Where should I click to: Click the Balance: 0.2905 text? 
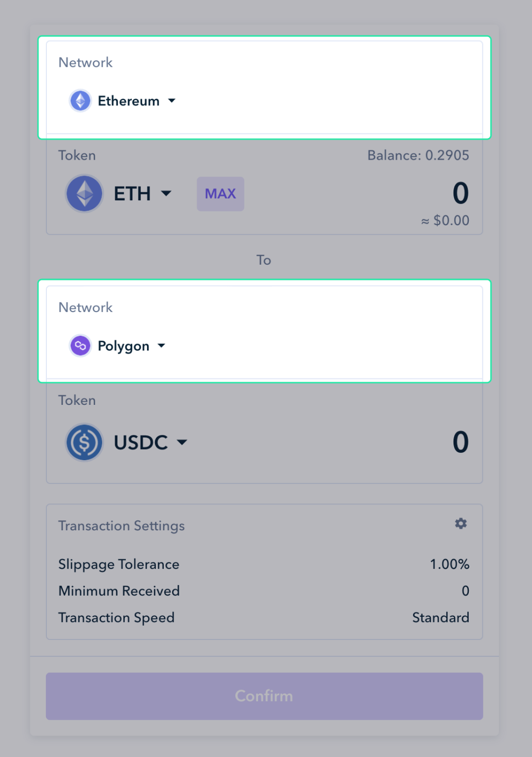click(x=418, y=156)
